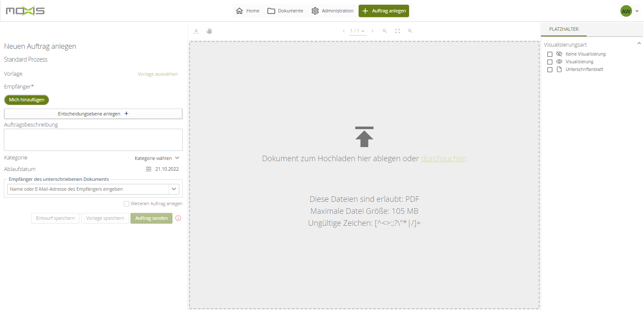Viewport: 644px width, 310px height.
Task: Check the Keine Visualisierung checkbox
Action: coord(550,54)
